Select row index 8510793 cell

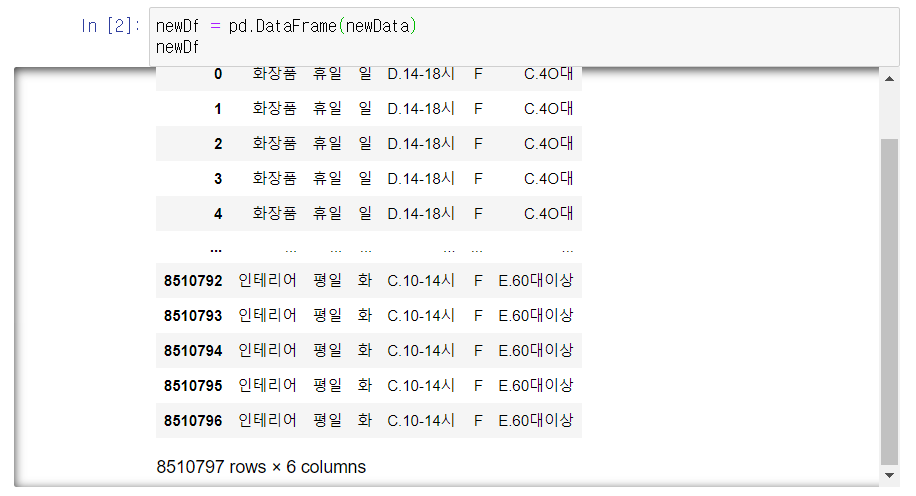(193, 315)
